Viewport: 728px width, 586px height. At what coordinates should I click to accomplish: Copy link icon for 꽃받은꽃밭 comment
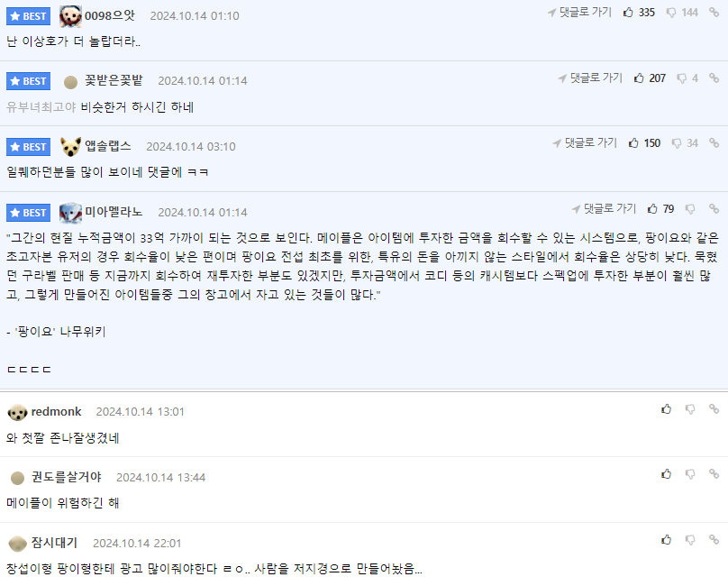(x=714, y=78)
